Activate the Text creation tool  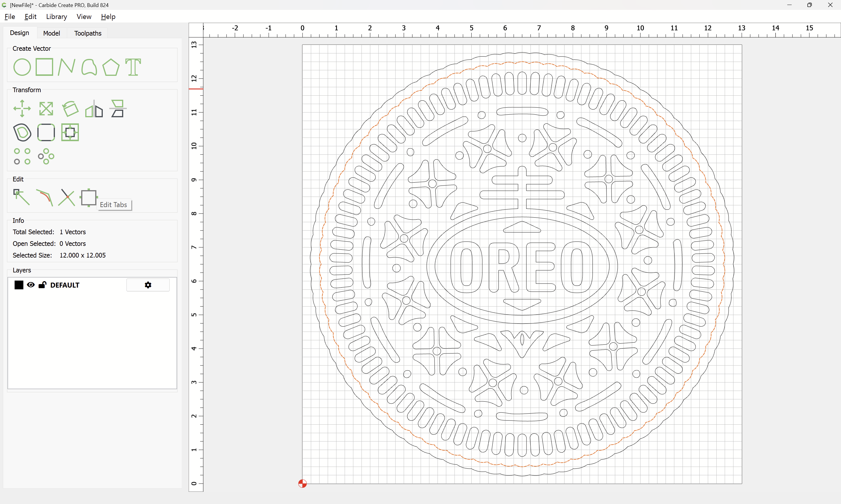point(133,67)
